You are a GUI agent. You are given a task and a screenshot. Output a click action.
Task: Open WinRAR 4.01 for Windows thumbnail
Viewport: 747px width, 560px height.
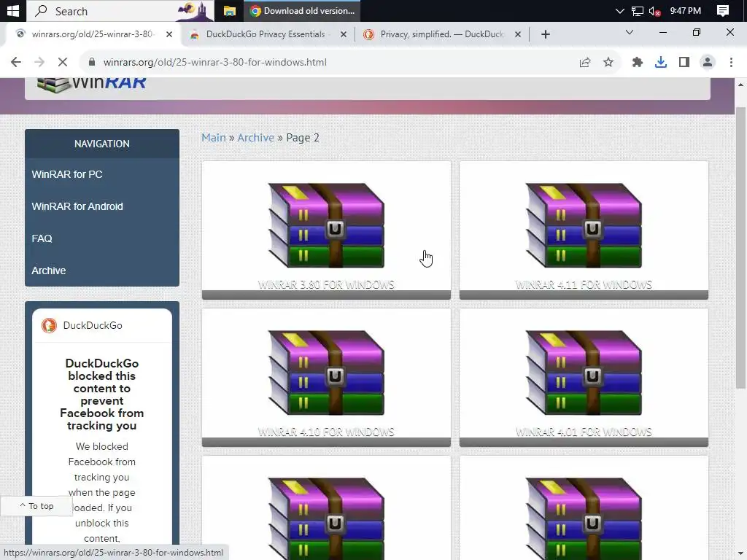click(x=584, y=373)
